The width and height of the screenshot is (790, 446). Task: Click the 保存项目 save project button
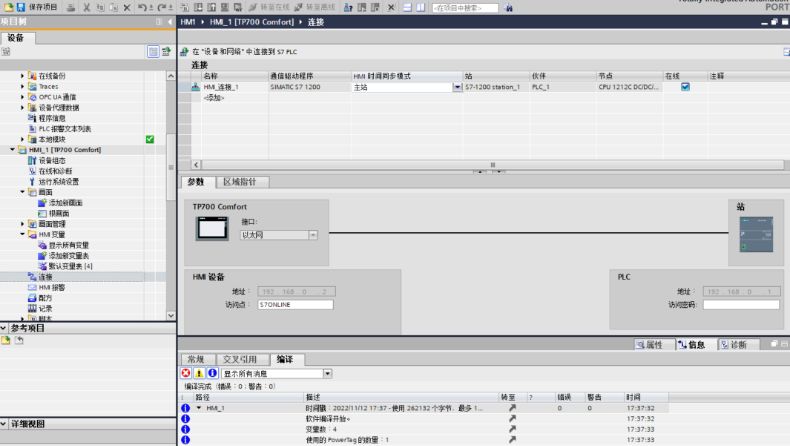pyautogui.click(x=37, y=7)
